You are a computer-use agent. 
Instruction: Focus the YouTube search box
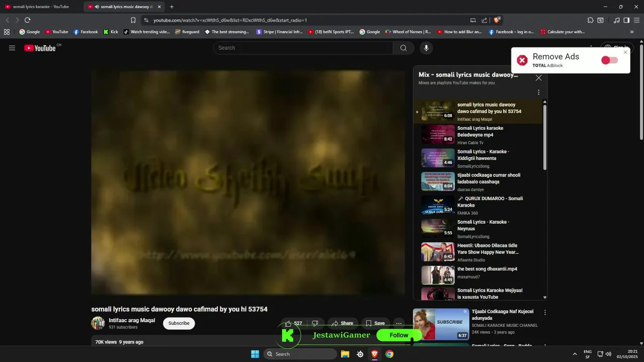303,48
